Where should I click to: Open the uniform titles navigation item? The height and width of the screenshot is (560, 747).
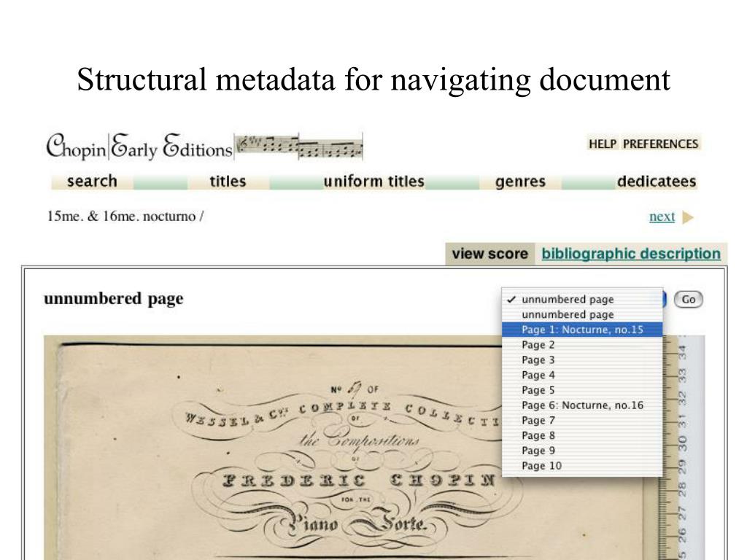click(x=374, y=182)
